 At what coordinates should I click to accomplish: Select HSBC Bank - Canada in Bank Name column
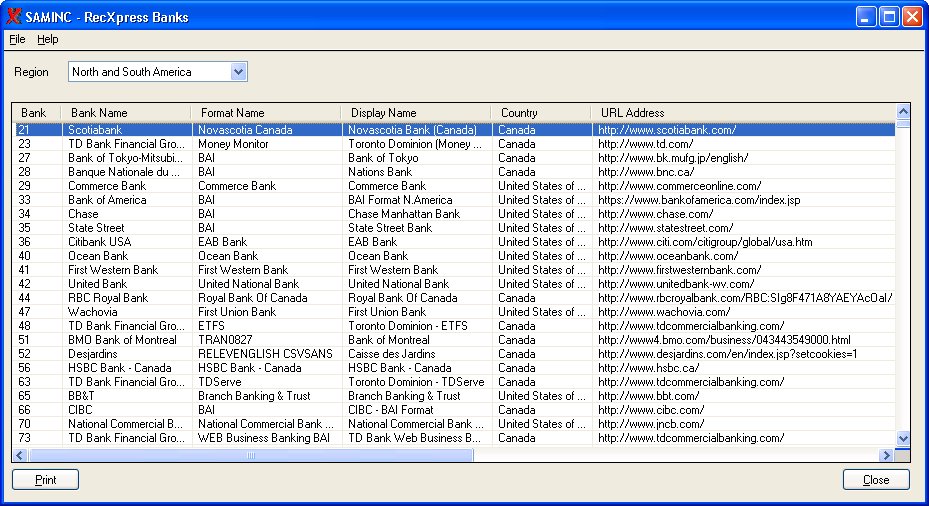tap(119, 368)
